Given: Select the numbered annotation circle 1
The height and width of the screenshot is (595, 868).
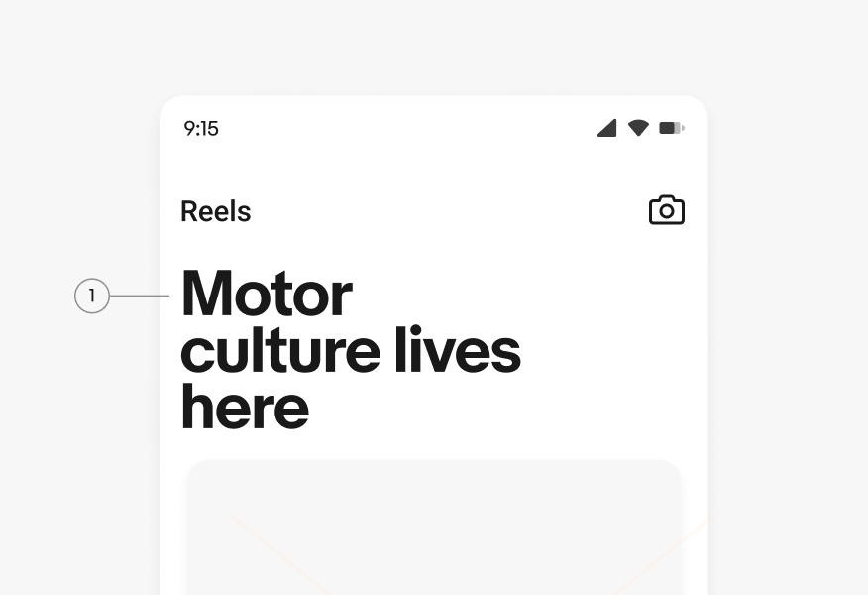Looking at the screenshot, I should (92, 296).
